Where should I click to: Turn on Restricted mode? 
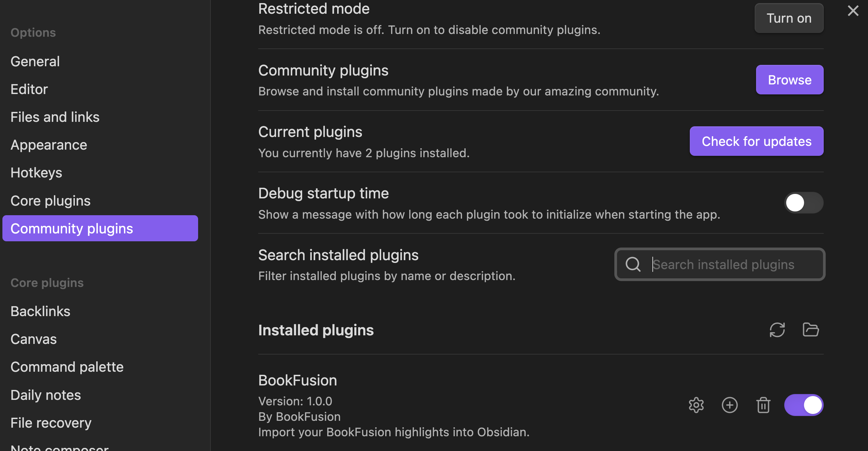point(789,18)
